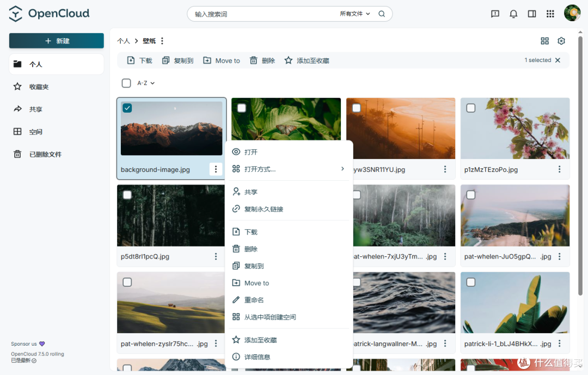
Task: Switch view mode with tiles icon
Action: [545, 41]
